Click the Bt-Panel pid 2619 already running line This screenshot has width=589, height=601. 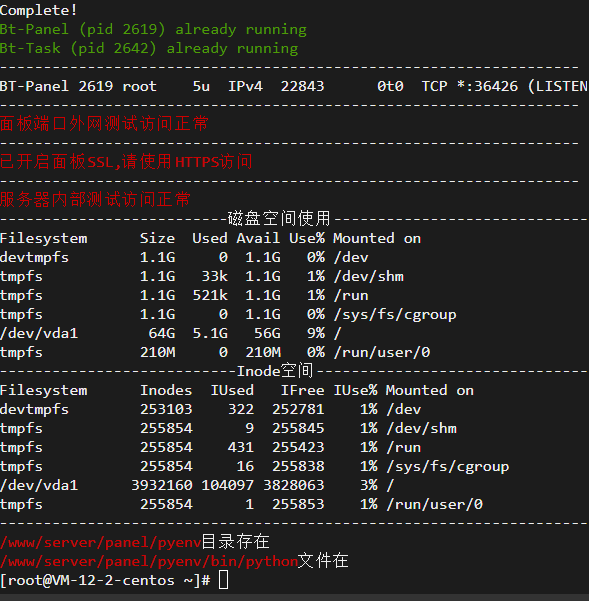pos(153,30)
